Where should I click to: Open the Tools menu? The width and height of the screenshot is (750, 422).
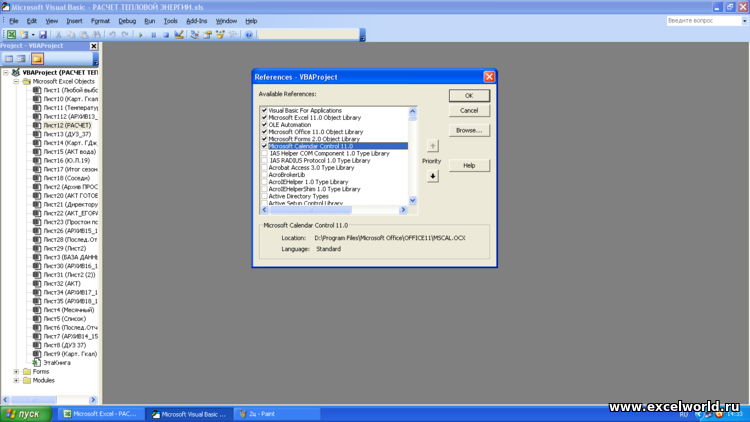tap(170, 21)
